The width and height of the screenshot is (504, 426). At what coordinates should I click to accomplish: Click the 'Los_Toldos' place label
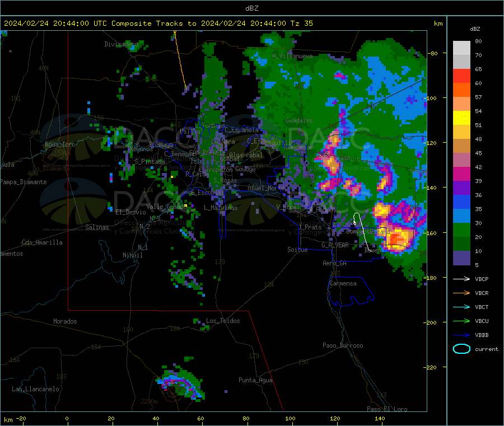click(223, 321)
